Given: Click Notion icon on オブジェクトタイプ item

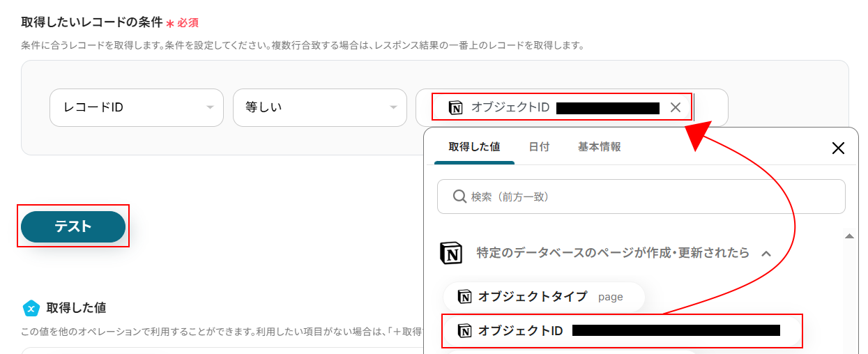Looking at the screenshot, I should (464, 297).
